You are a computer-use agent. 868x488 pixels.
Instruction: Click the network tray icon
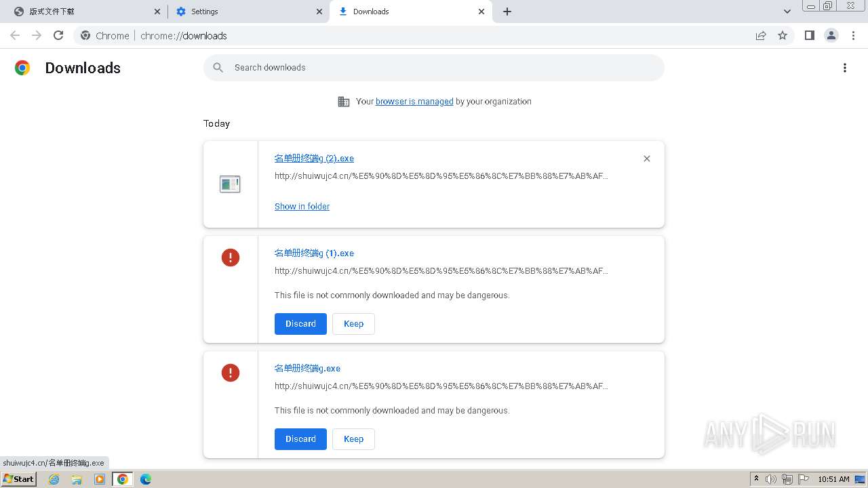[787, 479]
